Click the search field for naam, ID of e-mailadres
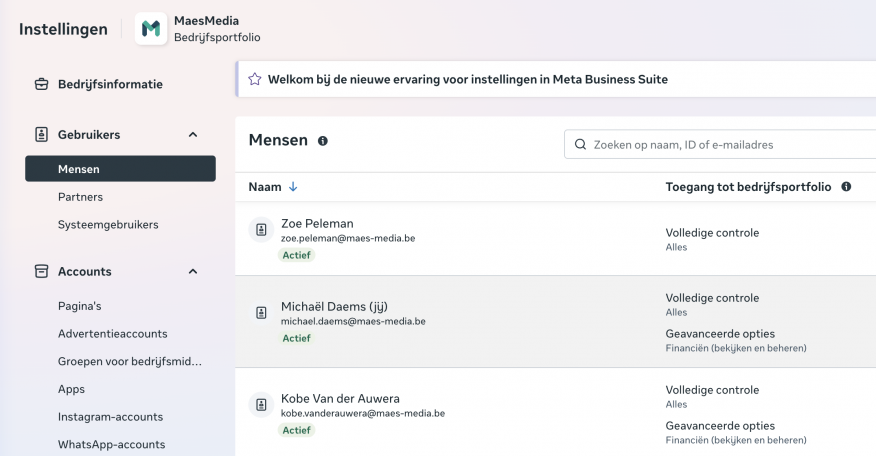The image size is (876, 456). coord(720,145)
